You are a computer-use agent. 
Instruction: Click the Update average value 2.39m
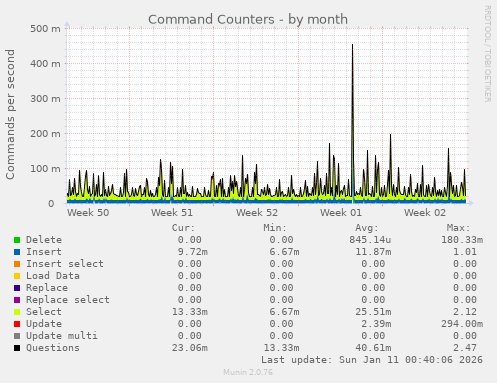point(376,324)
